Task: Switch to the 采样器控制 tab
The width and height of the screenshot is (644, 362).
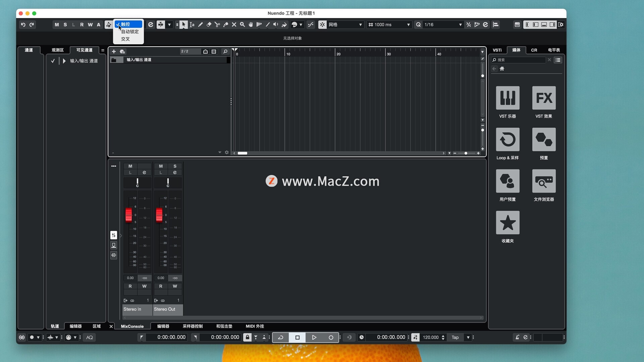Action: [193, 326]
